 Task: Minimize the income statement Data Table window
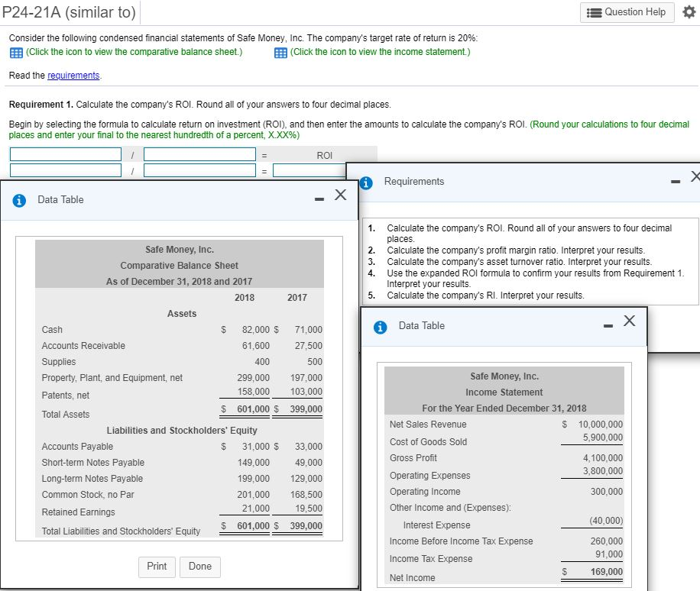coord(608,326)
